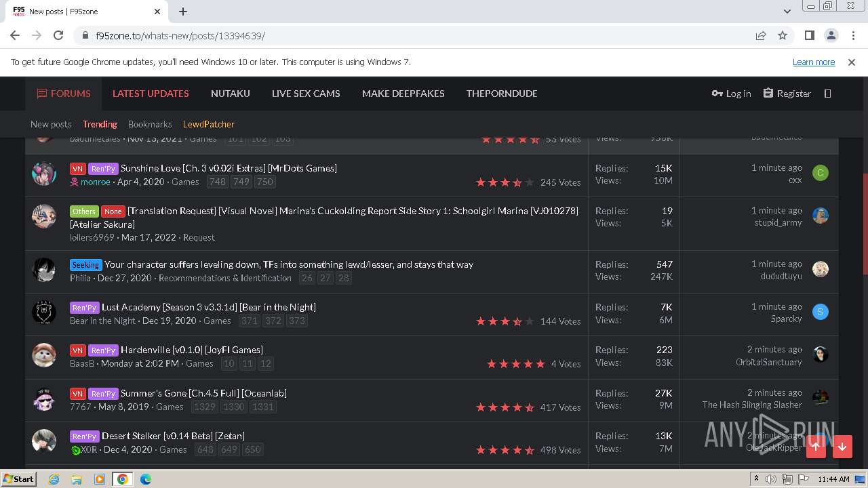
Task: Open user cxx green avatar icon
Action: pos(820,173)
